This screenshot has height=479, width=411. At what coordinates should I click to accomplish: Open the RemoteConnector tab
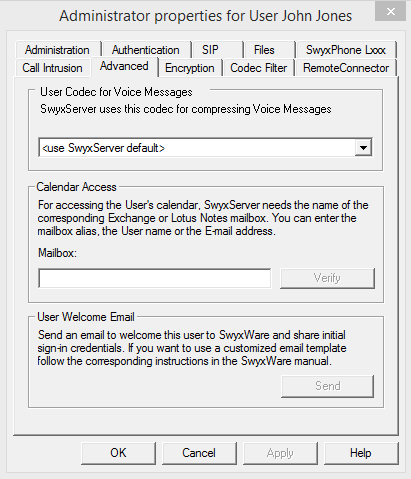(x=346, y=68)
